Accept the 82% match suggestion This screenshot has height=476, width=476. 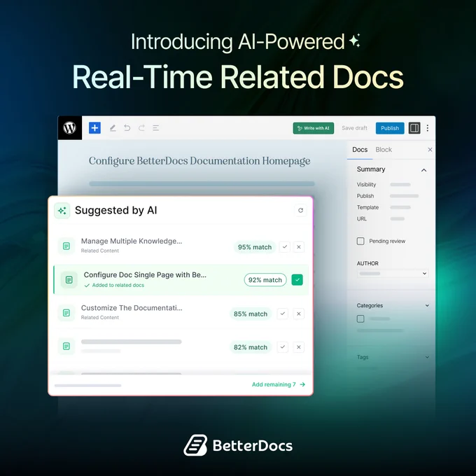coord(283,347)
